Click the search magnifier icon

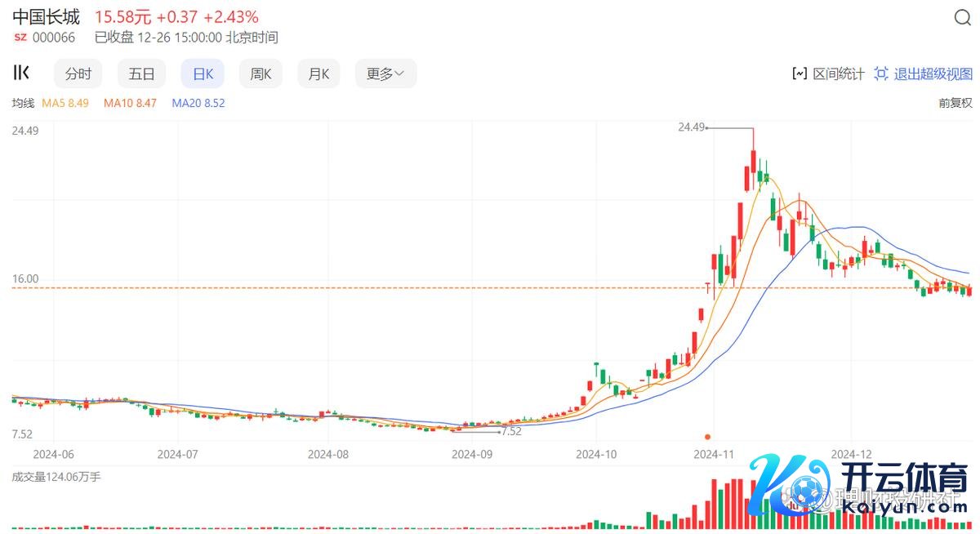(x=962, y=18)
